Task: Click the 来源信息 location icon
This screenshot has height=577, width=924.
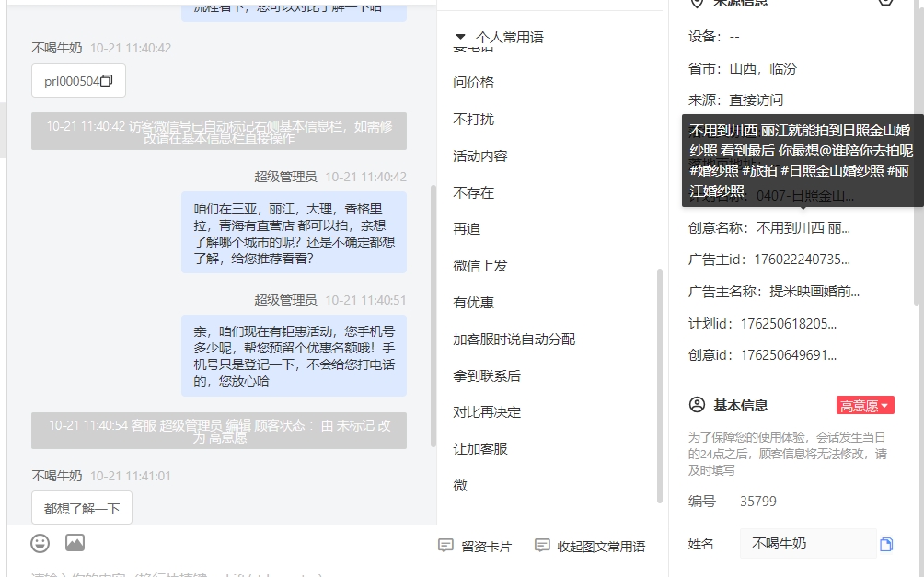Action: click(697, 3)
